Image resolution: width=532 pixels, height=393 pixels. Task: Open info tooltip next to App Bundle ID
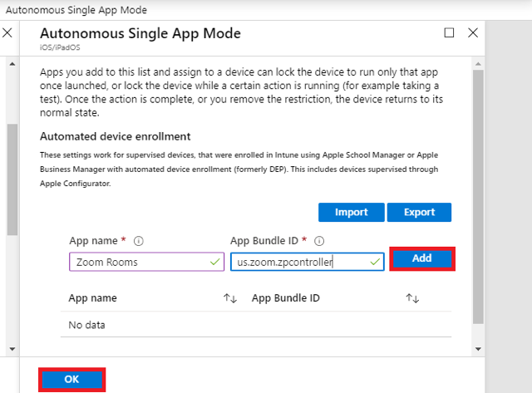tap(319, 241)
